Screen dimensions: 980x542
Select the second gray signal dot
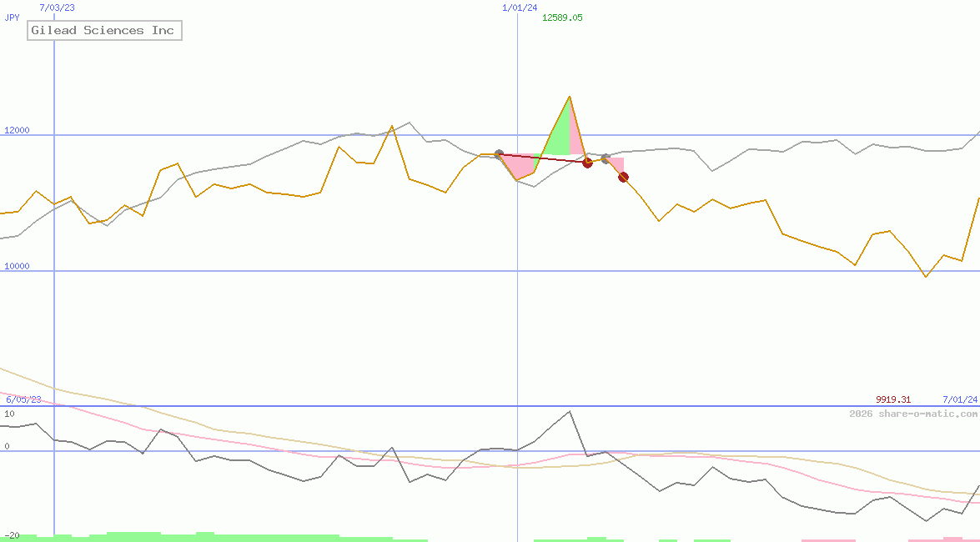tap(605, 158)
